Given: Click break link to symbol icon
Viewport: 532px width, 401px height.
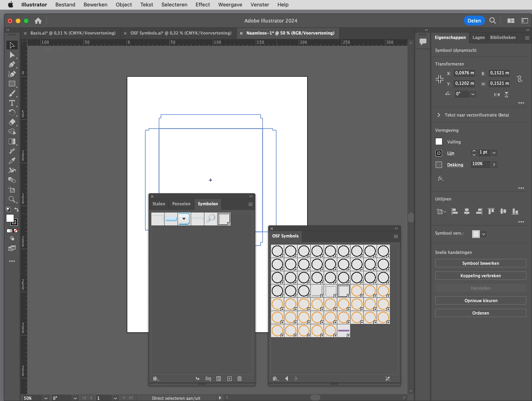Looking at the screenshot, I should pos(208,378).
